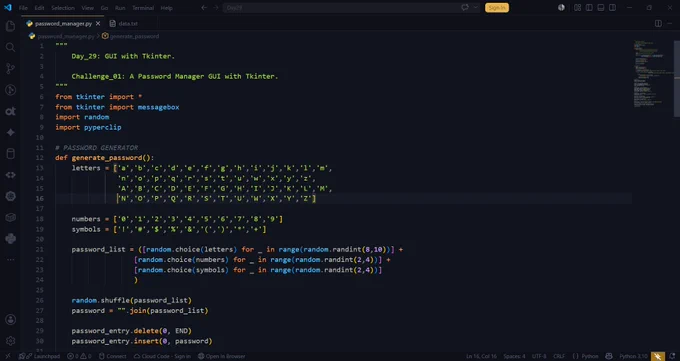Change UTF-8 file encoding
This screenshot has width=680, height=361.
(x=539, y=356)
